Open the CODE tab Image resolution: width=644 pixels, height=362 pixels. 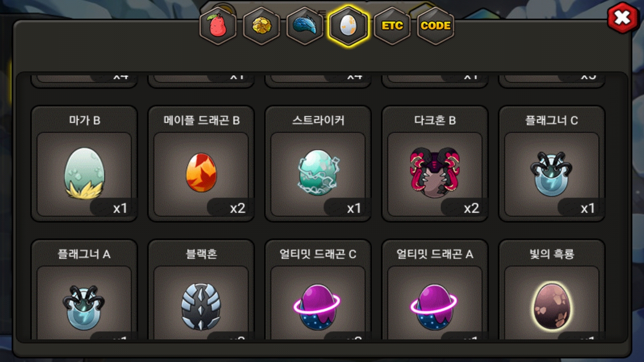(436, 26)
